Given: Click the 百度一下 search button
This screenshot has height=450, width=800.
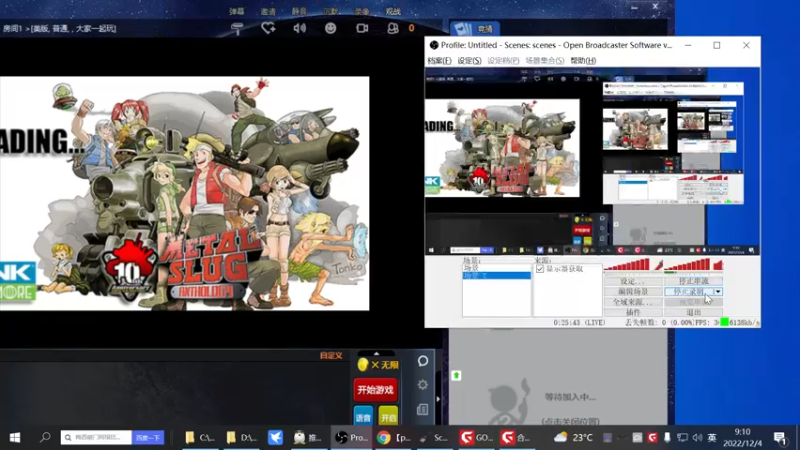Looking at the screenshot, I should pyautogui.click(x=148, y=437).
